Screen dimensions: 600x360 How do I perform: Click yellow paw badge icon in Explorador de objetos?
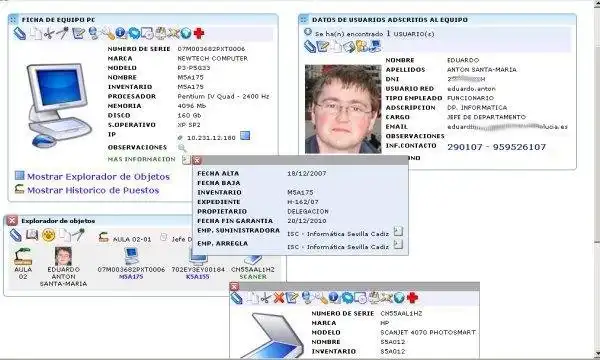[49, 235]
